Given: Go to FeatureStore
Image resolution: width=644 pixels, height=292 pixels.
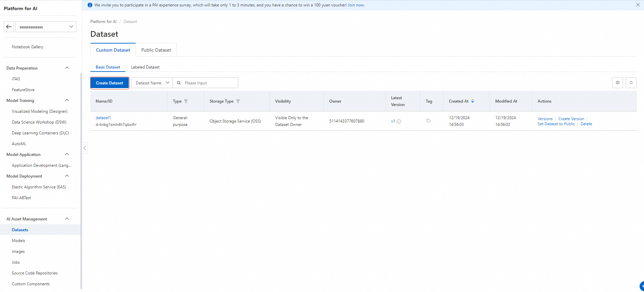Looking at the screenshot, I should [23, 90].
